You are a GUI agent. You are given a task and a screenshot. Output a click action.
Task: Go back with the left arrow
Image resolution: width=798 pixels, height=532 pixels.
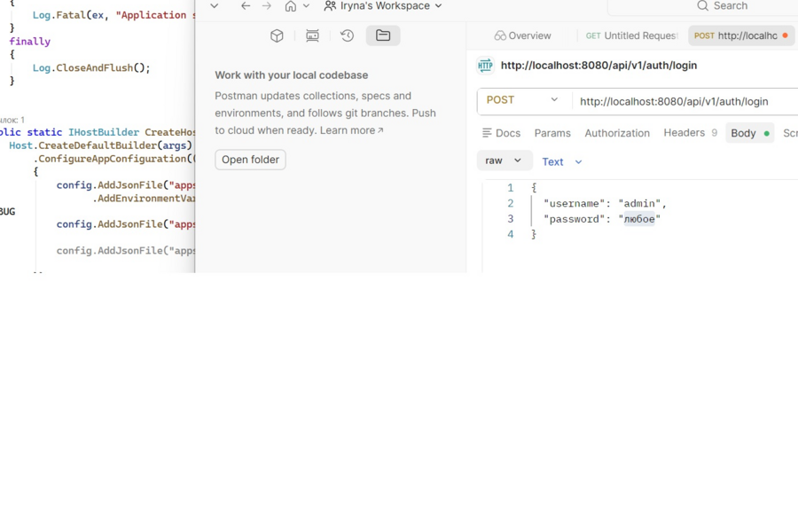[246, 6]
